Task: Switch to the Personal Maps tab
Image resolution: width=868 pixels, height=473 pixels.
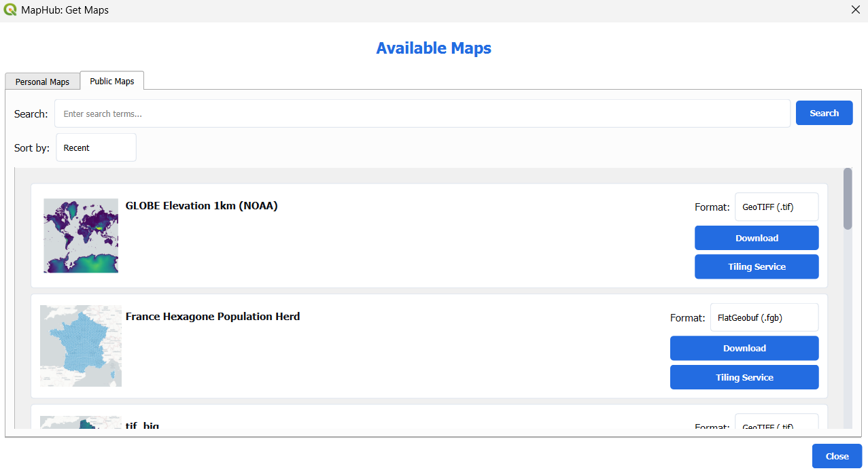Action: point(42,82)
